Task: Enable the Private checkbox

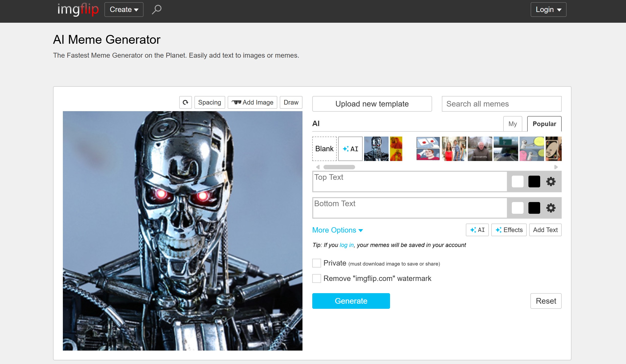Action: coord(316,263)
